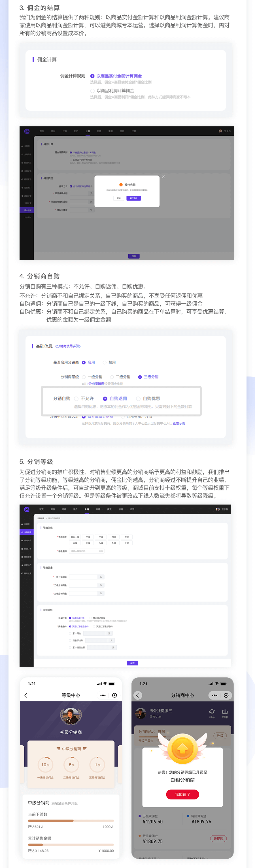Click the logo in the 佣金结算 admin screenshot
Image resolution: width=255 pixels, height=868 pixels.
click(27, 131)
